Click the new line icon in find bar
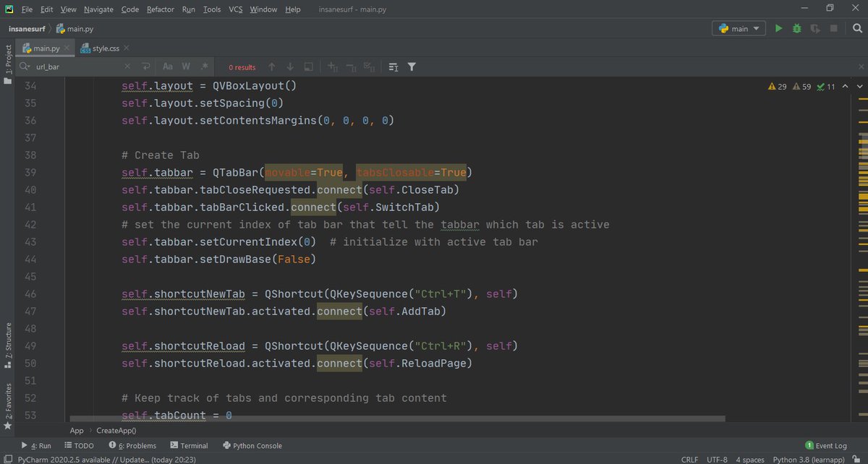The width and height of the screenshot is (868, 464). (x=146, y=66)
